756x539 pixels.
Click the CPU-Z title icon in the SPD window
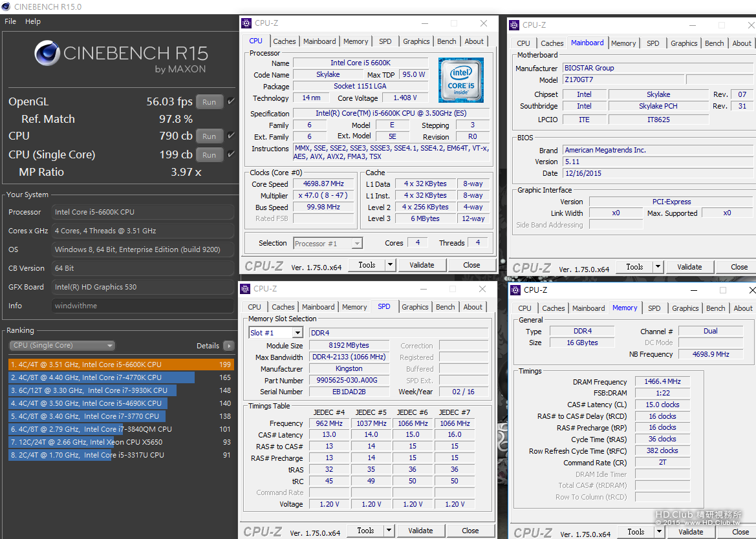[x=245, y=289]
